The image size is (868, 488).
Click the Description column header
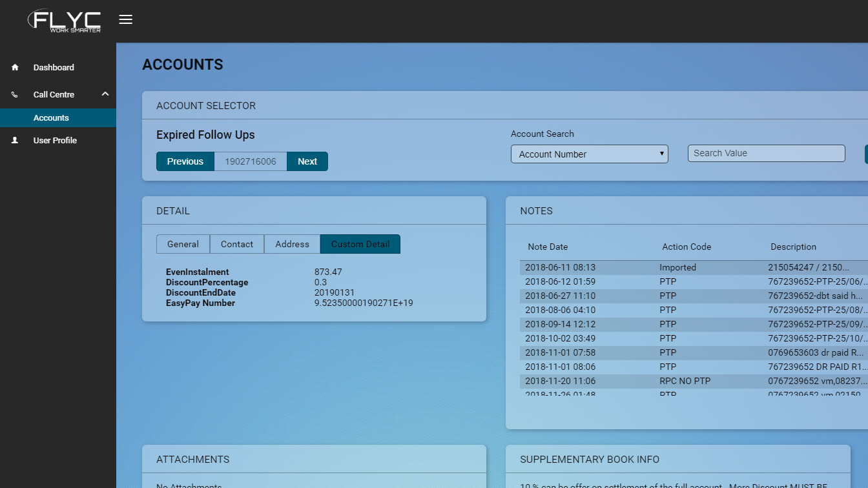[x=793, y=247]
